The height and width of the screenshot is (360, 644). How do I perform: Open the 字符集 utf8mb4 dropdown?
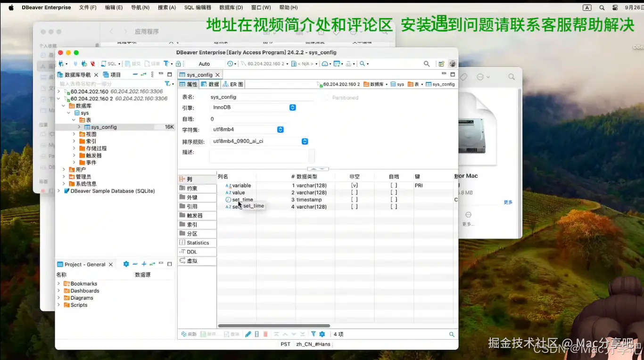(x=248, y=129)
